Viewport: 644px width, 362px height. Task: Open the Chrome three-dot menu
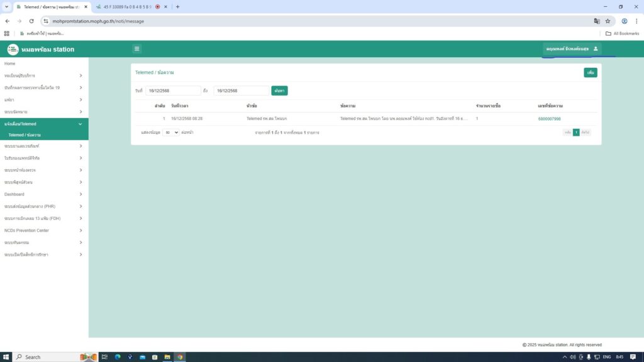click(x=636, y=21)
